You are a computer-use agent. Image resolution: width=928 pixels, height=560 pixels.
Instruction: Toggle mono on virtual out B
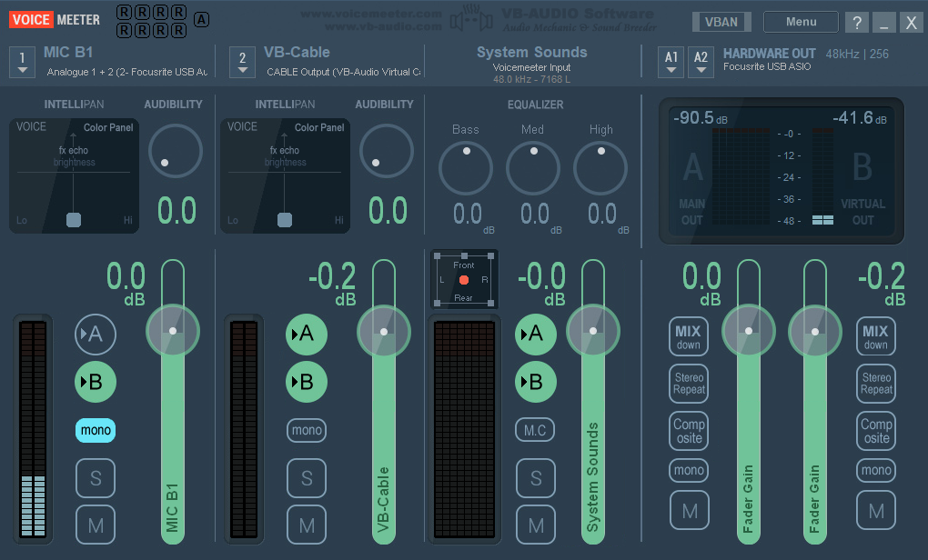coord(876,470)
